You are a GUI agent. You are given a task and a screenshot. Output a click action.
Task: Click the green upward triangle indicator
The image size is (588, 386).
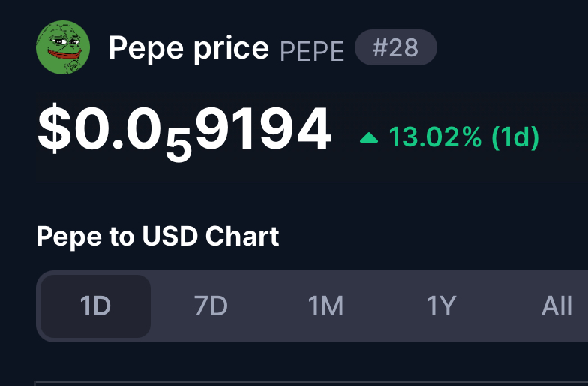[x=369, y=138]
